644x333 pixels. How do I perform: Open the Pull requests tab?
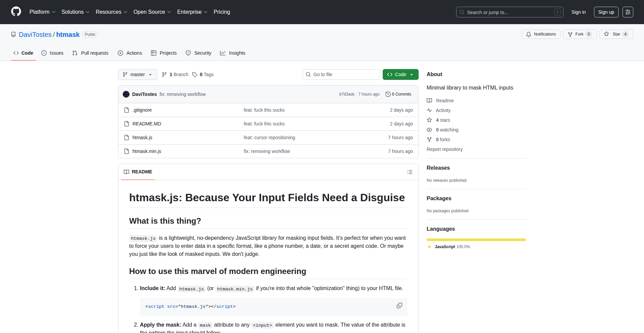click(x=90, y=53)
